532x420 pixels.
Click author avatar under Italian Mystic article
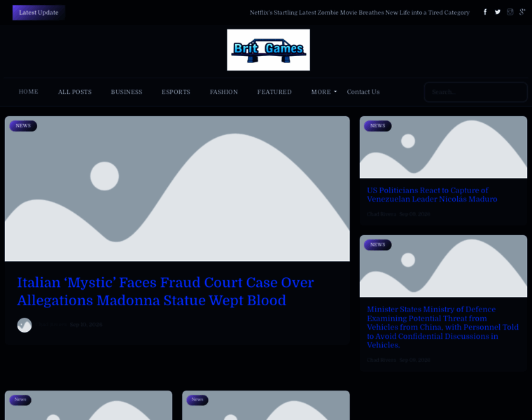(24, 325)
